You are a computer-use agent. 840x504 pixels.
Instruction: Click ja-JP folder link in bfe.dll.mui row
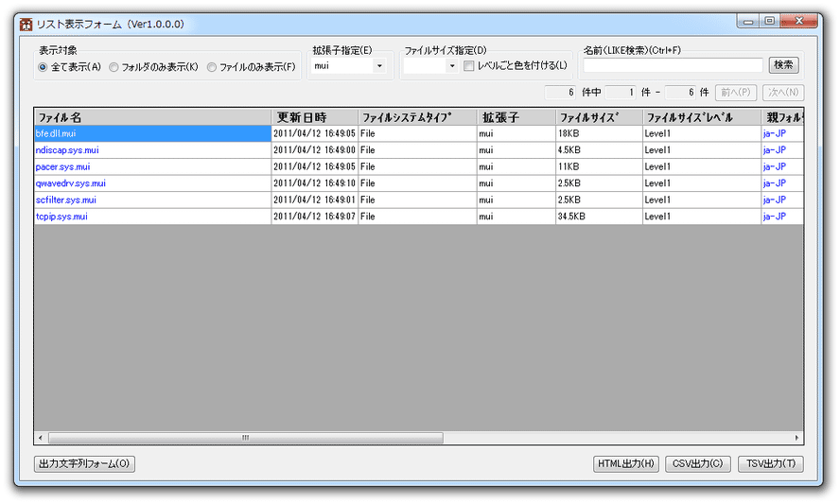(x=775, y=133)
